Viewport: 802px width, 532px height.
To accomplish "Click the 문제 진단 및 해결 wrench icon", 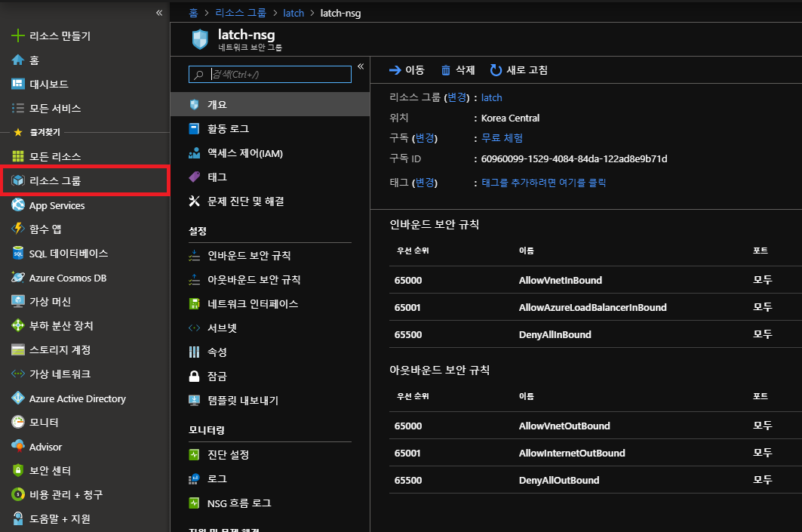I will [x=194, y=201].
